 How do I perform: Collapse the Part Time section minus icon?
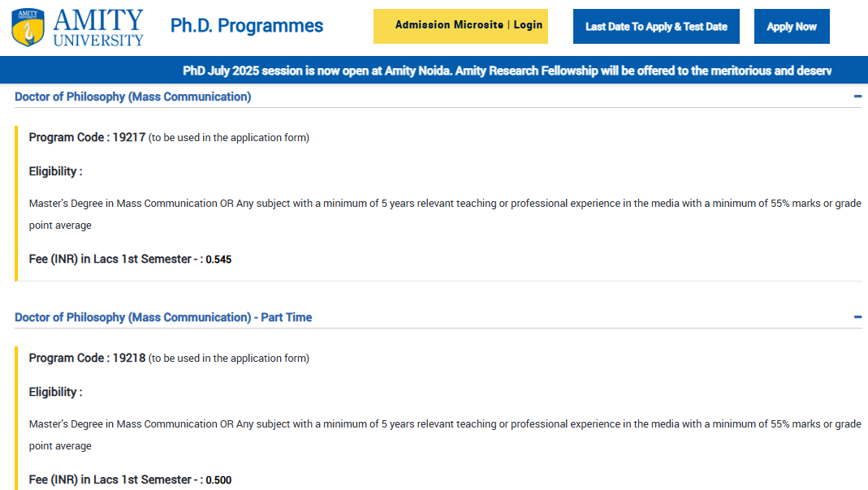pos(857,317)
